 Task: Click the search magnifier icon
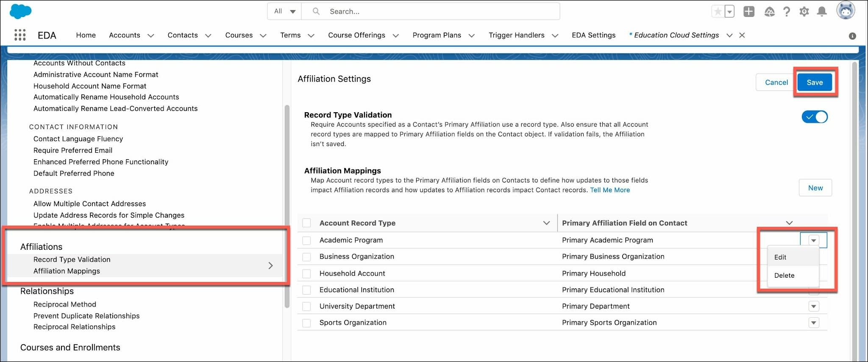coord(316,11)
